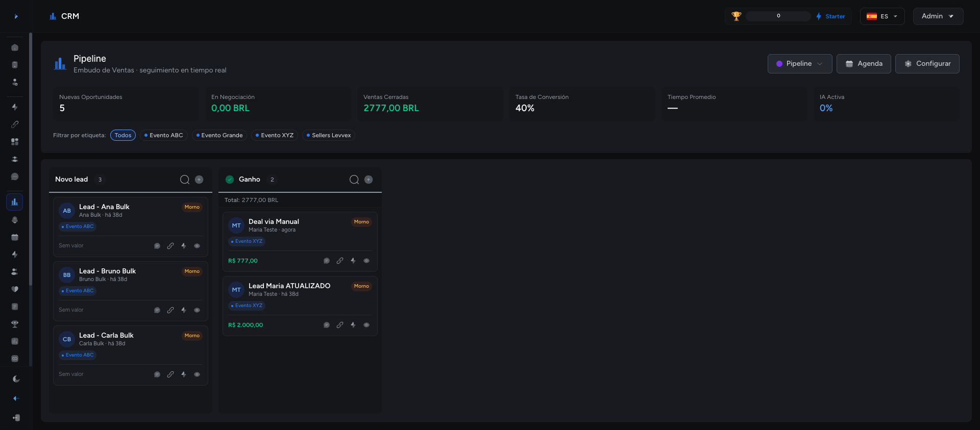Toggle eye icon on Lead - Carla Bulk card
The width and height of the screenshot is (980, 430).
pos(197,374)
